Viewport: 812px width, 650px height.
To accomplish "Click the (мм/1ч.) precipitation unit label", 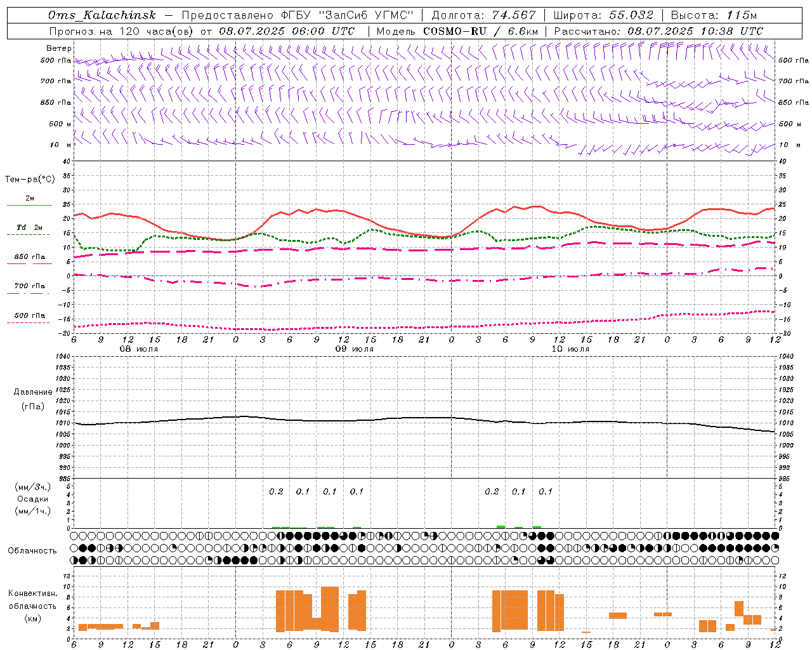I will pos(33,511).
